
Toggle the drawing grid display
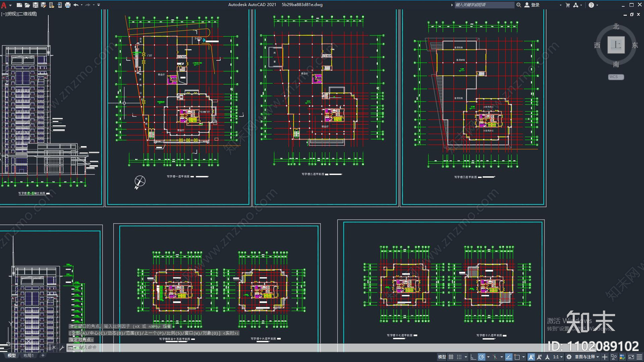click(451, 357)
